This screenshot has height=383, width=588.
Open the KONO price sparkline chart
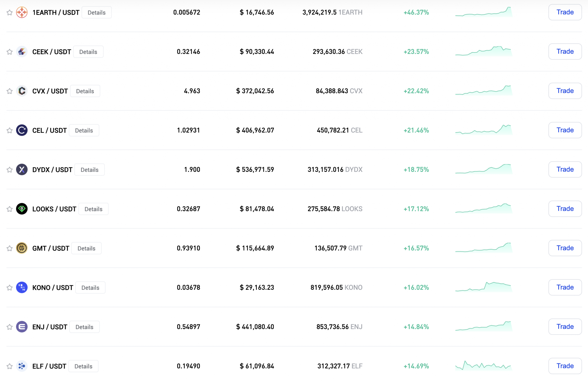[x=483, y=287]
